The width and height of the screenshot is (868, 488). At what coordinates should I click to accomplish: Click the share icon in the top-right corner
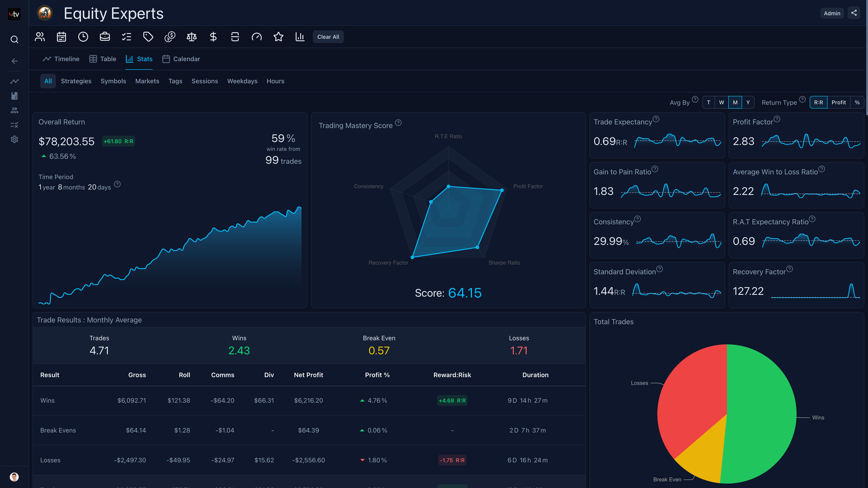pyautogui.click(x=854, y=13)
